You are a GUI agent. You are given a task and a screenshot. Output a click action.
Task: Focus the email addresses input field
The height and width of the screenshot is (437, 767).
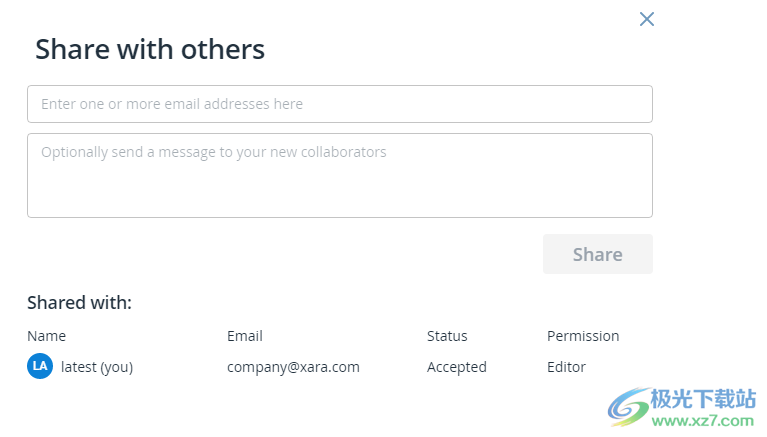coord(340,104)
